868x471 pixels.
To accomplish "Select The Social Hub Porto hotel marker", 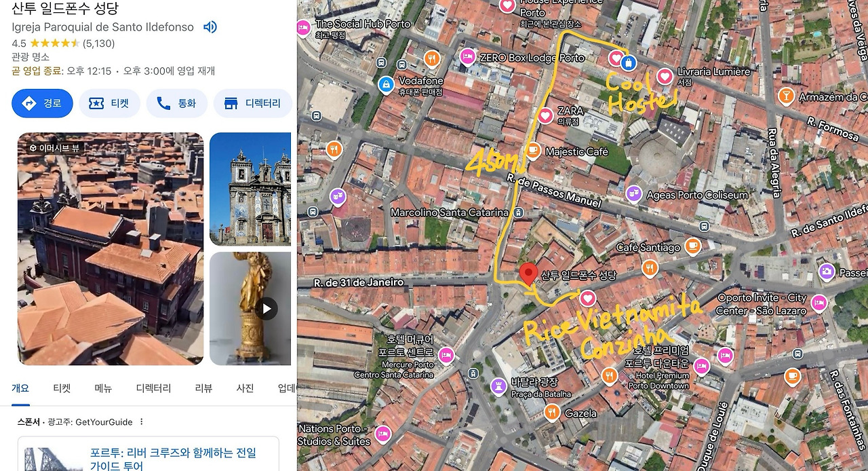I will pos(304,28).
